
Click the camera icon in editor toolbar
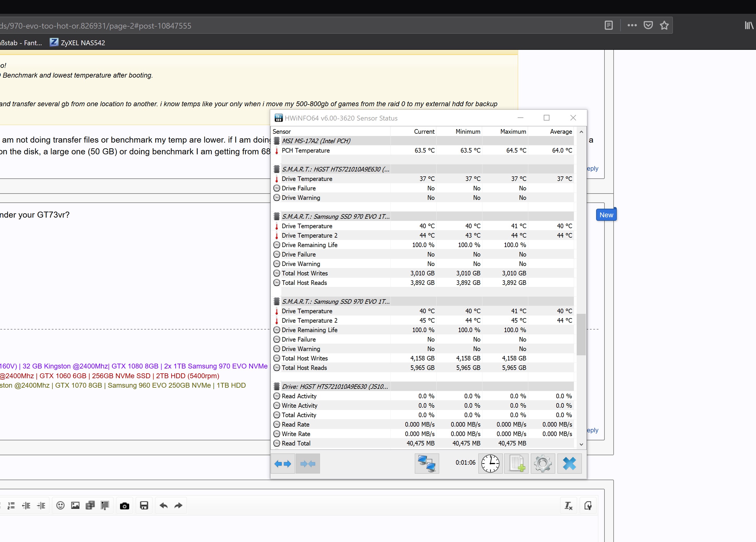124,506
